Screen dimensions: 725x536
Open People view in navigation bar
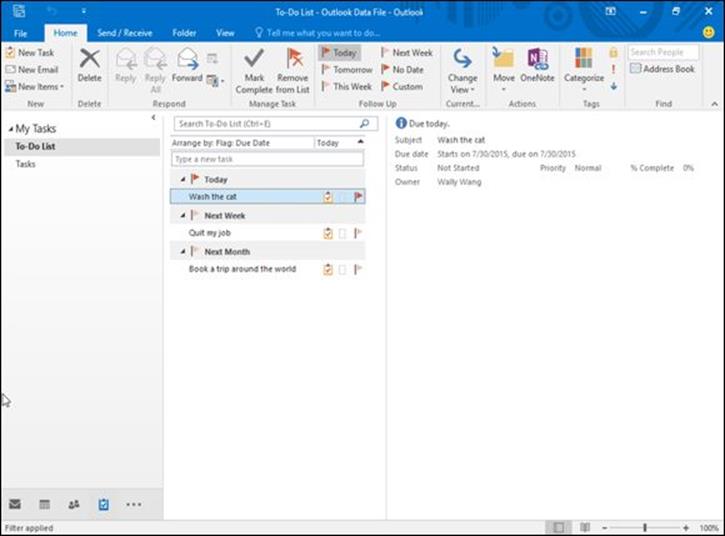tap(74, 504)
